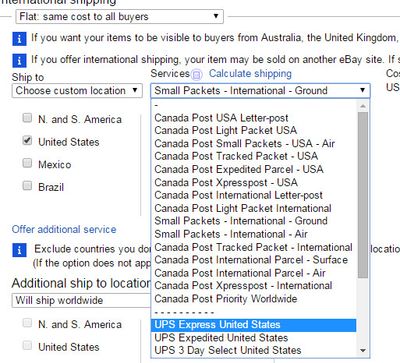This screenshot has width=400, height=363.
Task: Open the Flat: same cost to all buyers dropdown
Action: point(119,16)
